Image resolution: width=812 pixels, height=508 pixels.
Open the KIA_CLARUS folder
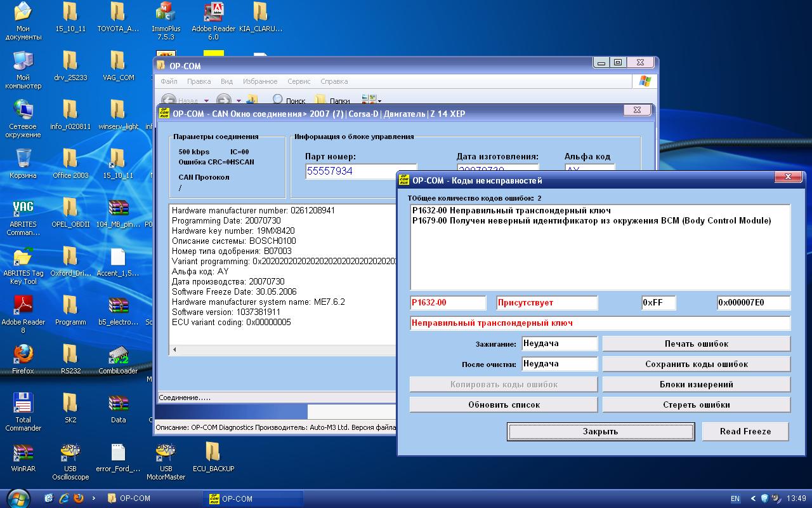point(261,17)
